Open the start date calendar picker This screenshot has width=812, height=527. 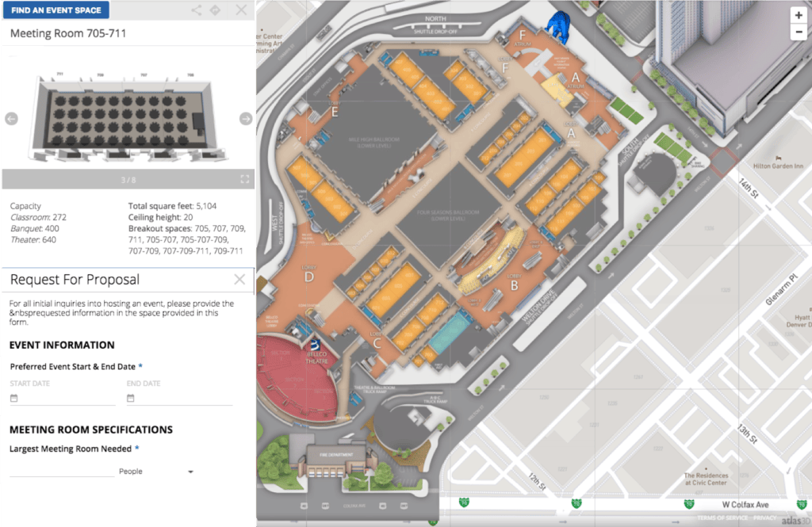[x=13, y=399]
